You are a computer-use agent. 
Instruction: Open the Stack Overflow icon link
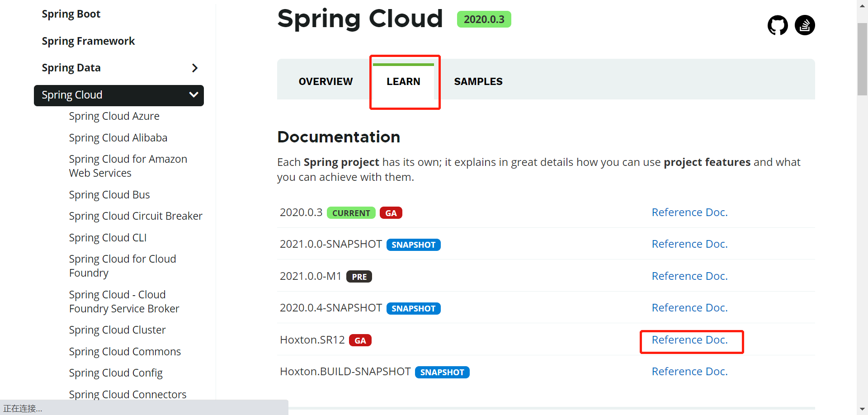805,25
